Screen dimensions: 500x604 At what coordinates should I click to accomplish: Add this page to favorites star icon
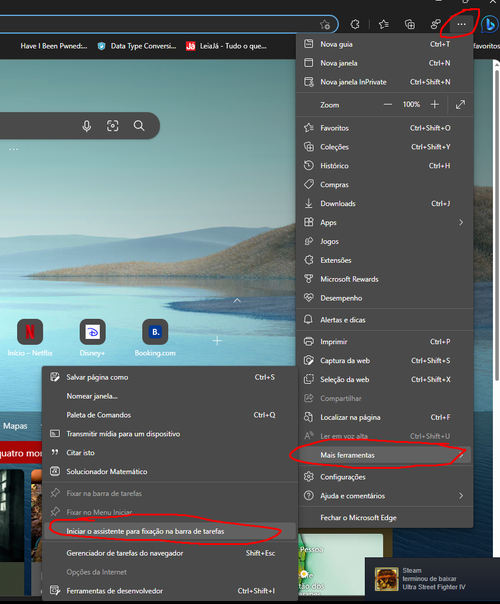(x=325, y=25)
